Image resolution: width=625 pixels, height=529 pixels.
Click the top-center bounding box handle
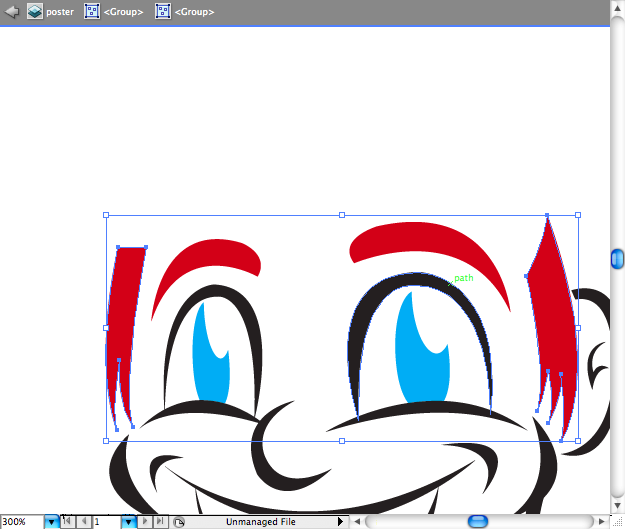pos(342,215)
